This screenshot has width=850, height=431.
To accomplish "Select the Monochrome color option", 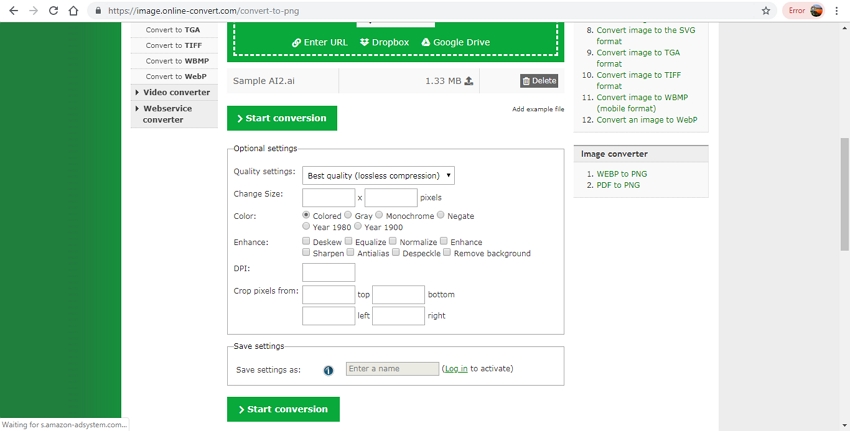I will [x=379, y=215].
